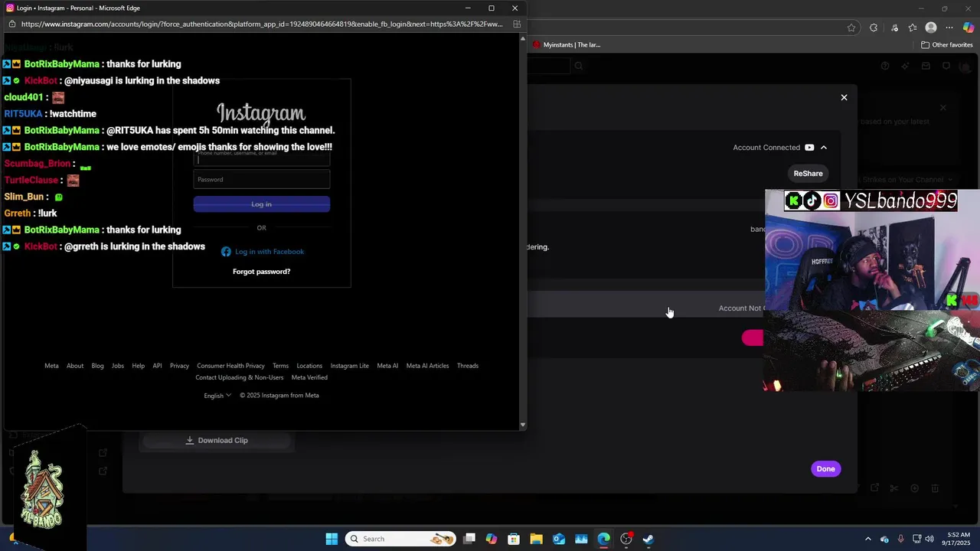The height and width of the screenshot is (551, 980).
Task: Click the dimmed search magnifier icon in Edge page
Action: [579, 66]
